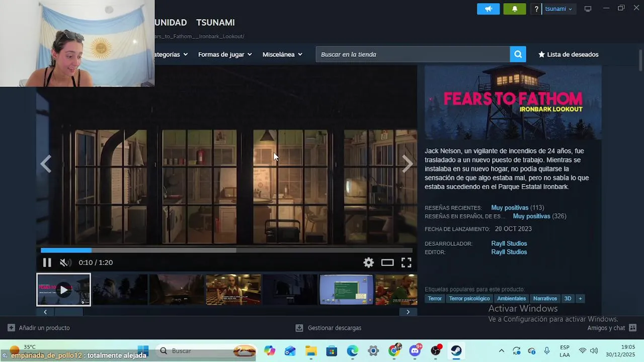Click the ESP LAA language indicator

pyautogui.click(x=565, y=351)
